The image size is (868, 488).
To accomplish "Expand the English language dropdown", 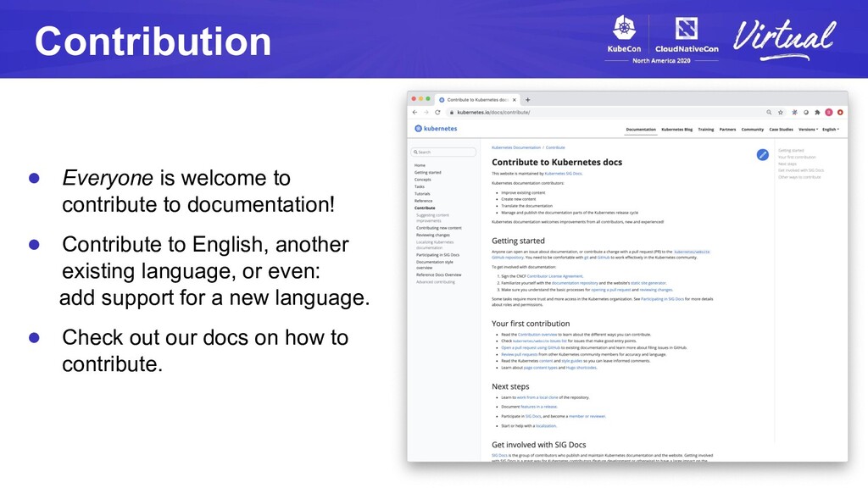I will point(831,130).
